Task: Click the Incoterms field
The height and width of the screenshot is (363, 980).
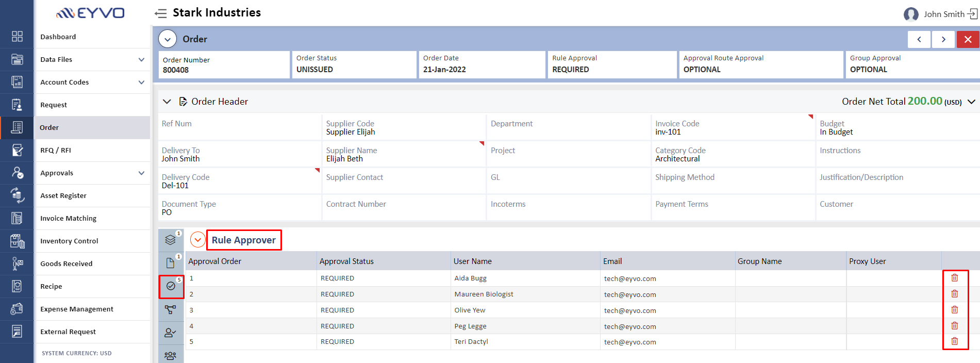Action: pos(569,207)
